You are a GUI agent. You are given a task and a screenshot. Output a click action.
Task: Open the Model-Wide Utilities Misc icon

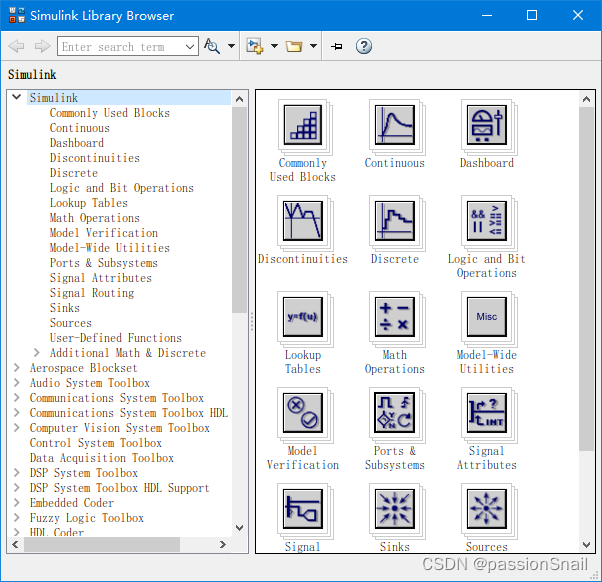point(487,317)
